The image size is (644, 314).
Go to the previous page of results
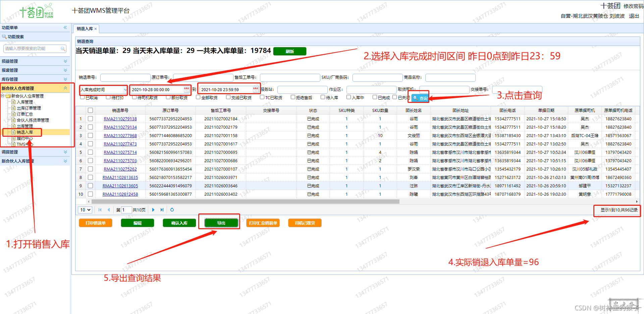click(109, 210)
